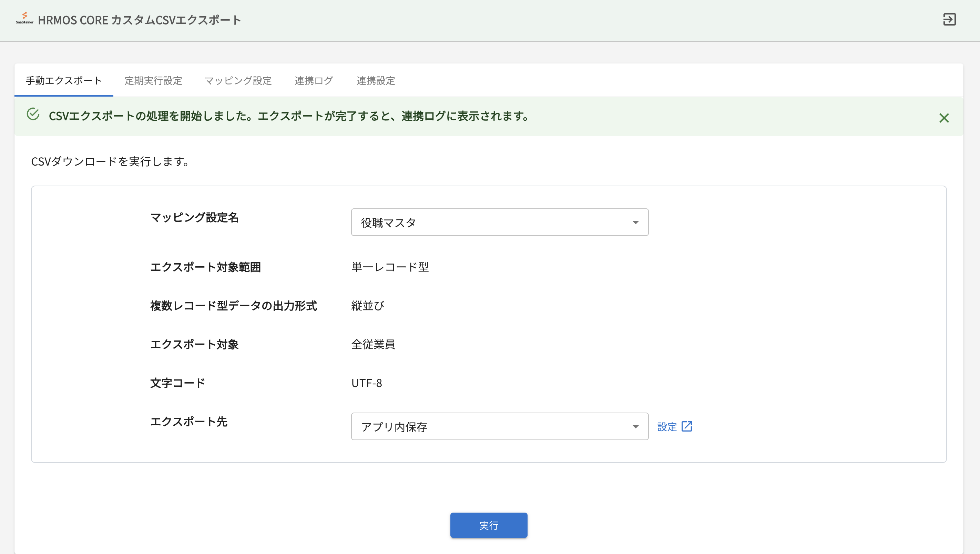Click the external link icon beside 設定
Viewport: 980px width, 554px height.
tap(687, 426)
